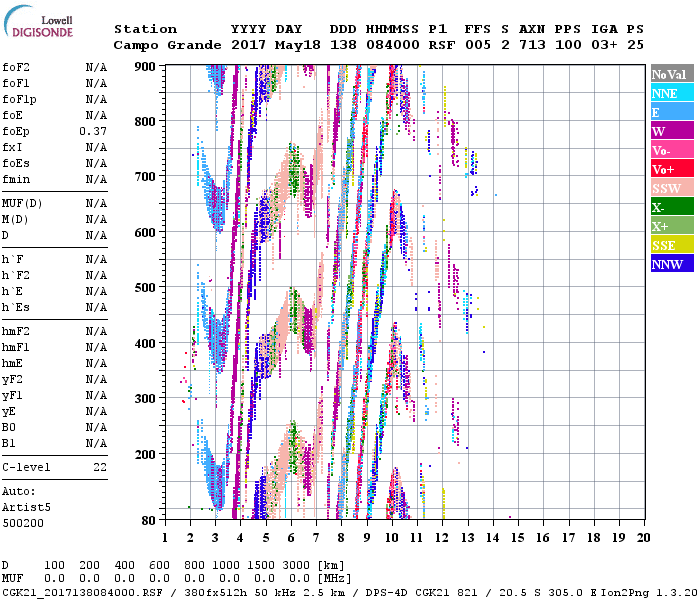Pick the W purple legend swatch
The image size is (700, 600).
(x=672, y=131)
